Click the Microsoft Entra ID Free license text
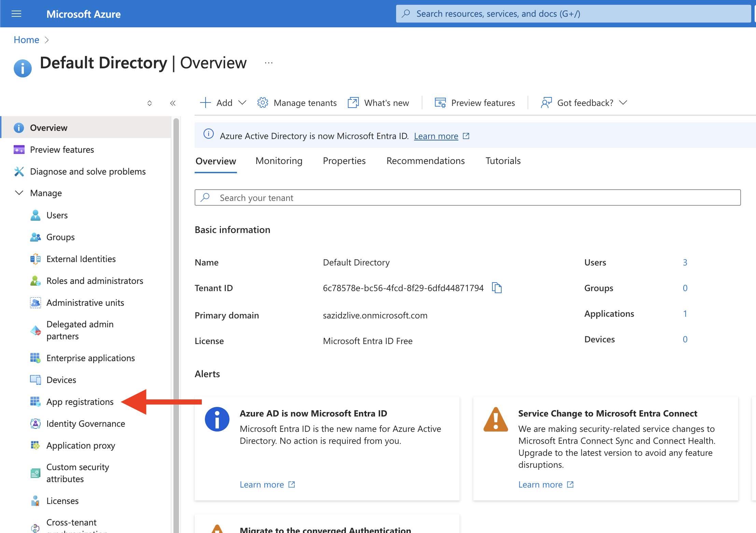Screen dimensions: 756x533 368,341
